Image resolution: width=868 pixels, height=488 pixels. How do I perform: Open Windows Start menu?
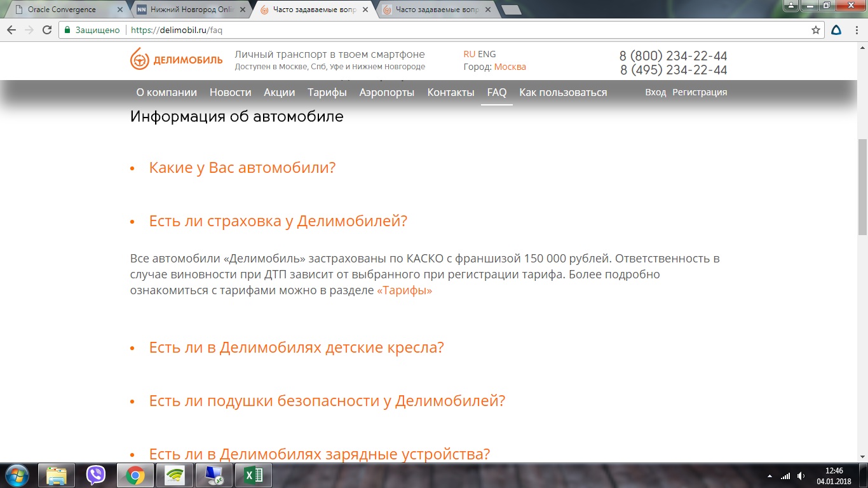[16, 475]
